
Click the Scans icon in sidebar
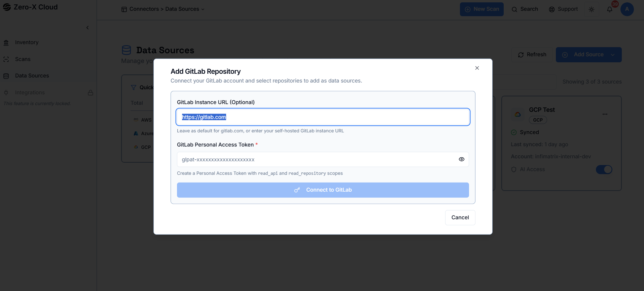coord(6,59)
